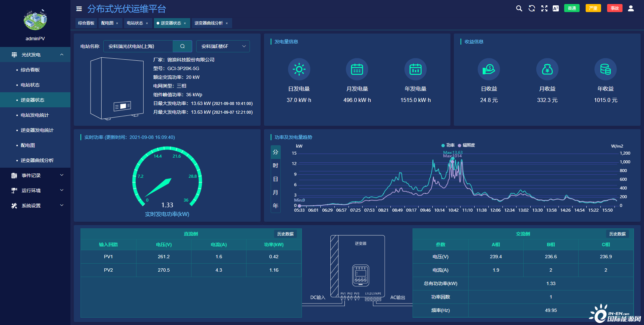Click the hamburger menu collapse icon
The height and width of the screenshot is (325, 644).
click(79, 9)
